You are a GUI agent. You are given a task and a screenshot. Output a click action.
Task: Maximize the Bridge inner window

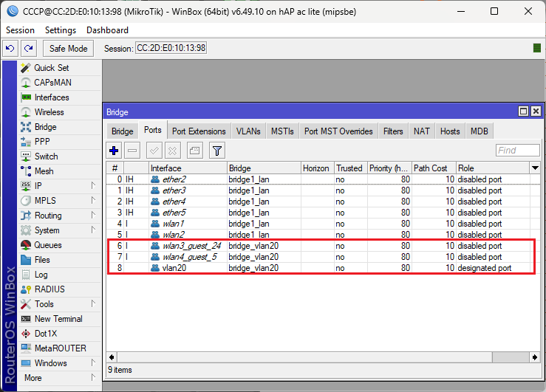pos(523,111)
